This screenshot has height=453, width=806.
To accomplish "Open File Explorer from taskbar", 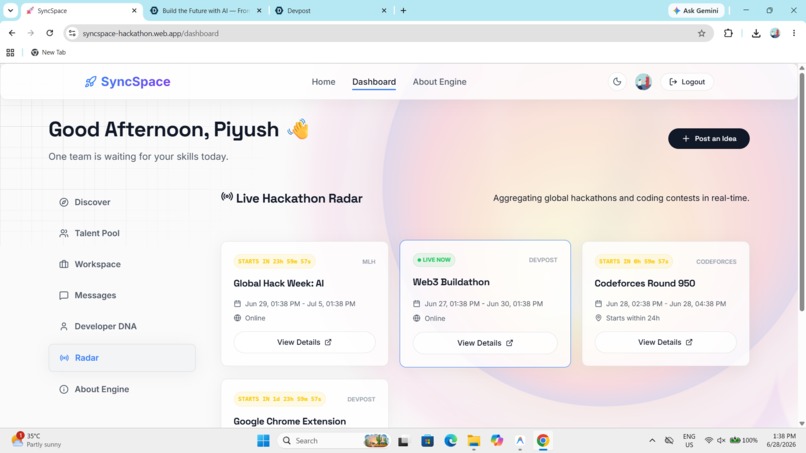I will click(473, 441).
